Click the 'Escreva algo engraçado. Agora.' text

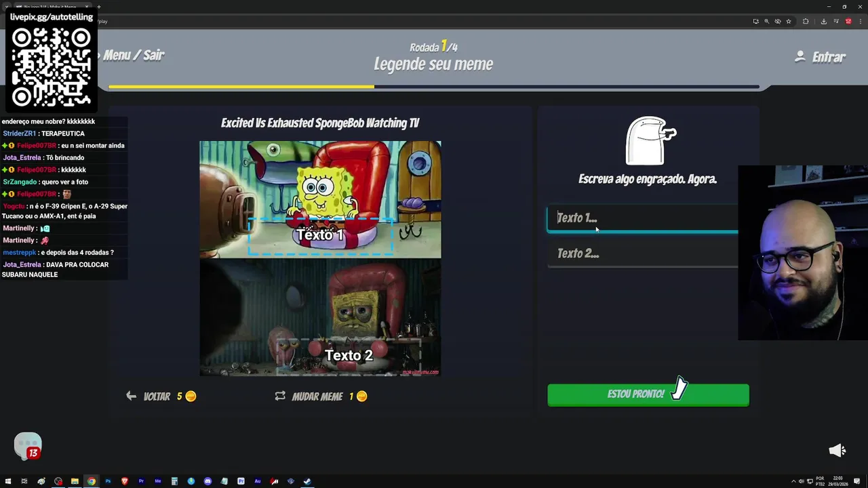(648, 180)
